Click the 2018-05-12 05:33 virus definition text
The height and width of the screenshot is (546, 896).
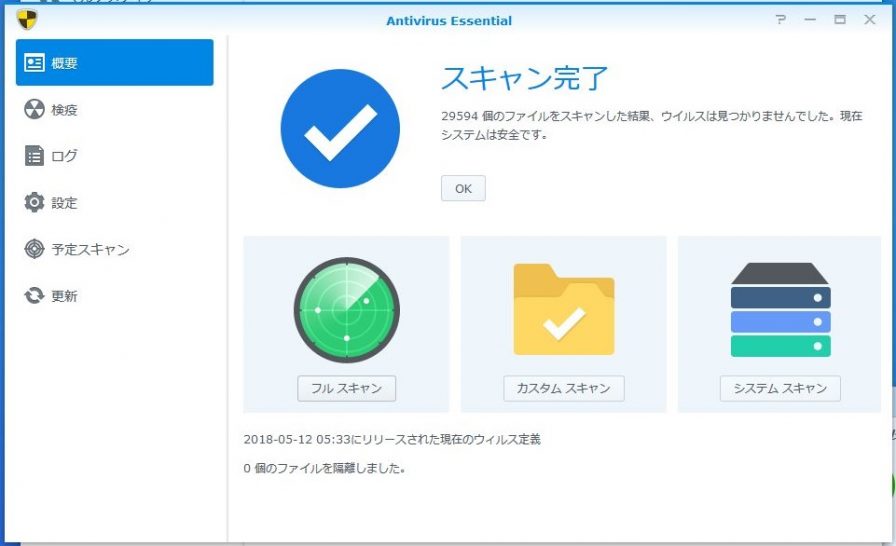(392, 439)
